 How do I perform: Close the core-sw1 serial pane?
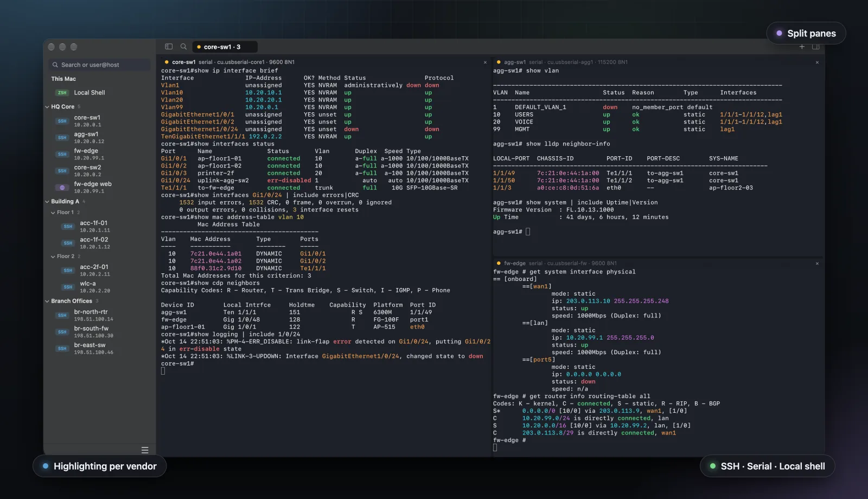pos(485,62)
